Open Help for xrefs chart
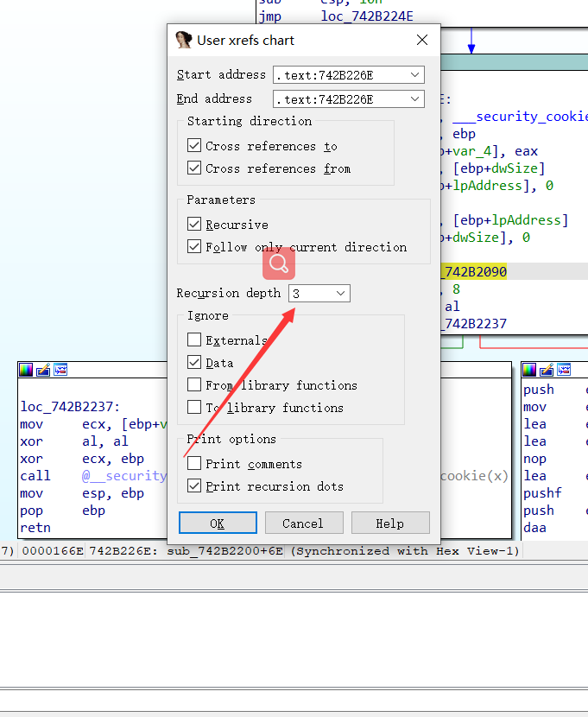The width and height of the screenshot is (588, 717). [390, 523]
